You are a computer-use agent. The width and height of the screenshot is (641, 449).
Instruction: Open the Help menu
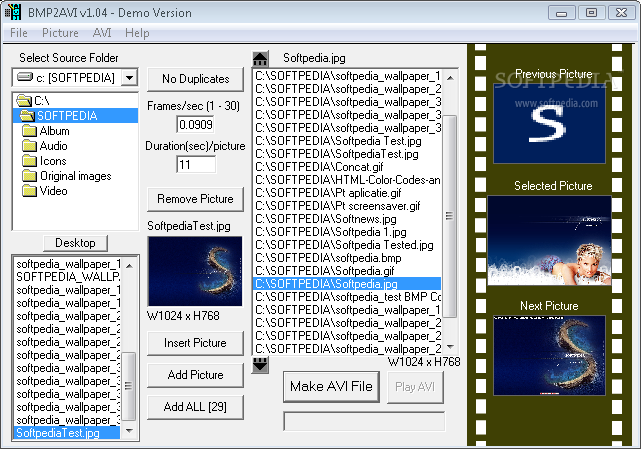tap(137, 33)
